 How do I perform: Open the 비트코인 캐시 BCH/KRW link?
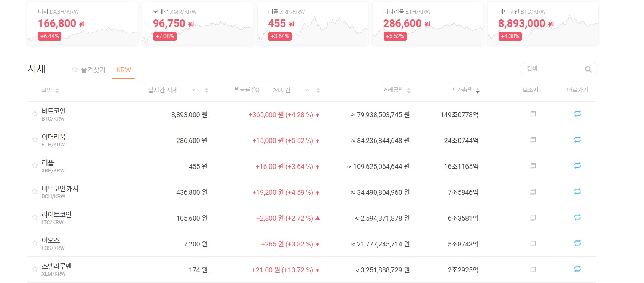pyautogui.click(x=60, y=192)
